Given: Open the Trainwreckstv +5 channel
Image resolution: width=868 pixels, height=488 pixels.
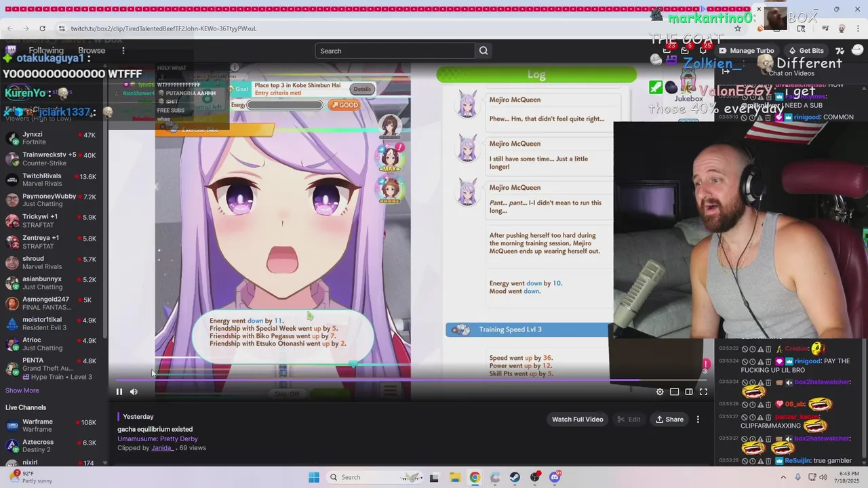Looking at the screenshot, I should pos(54,159).
